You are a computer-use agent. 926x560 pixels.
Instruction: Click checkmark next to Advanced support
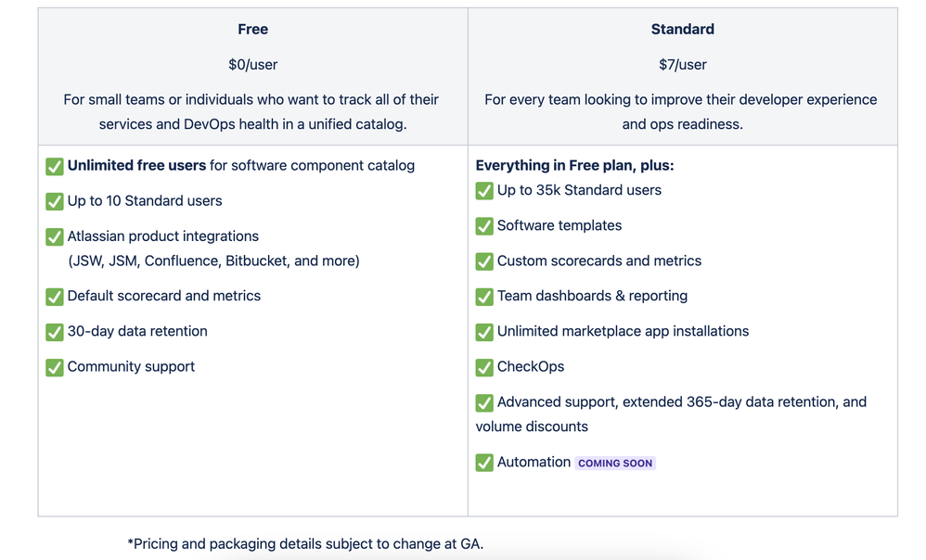[x=484, y=403]
